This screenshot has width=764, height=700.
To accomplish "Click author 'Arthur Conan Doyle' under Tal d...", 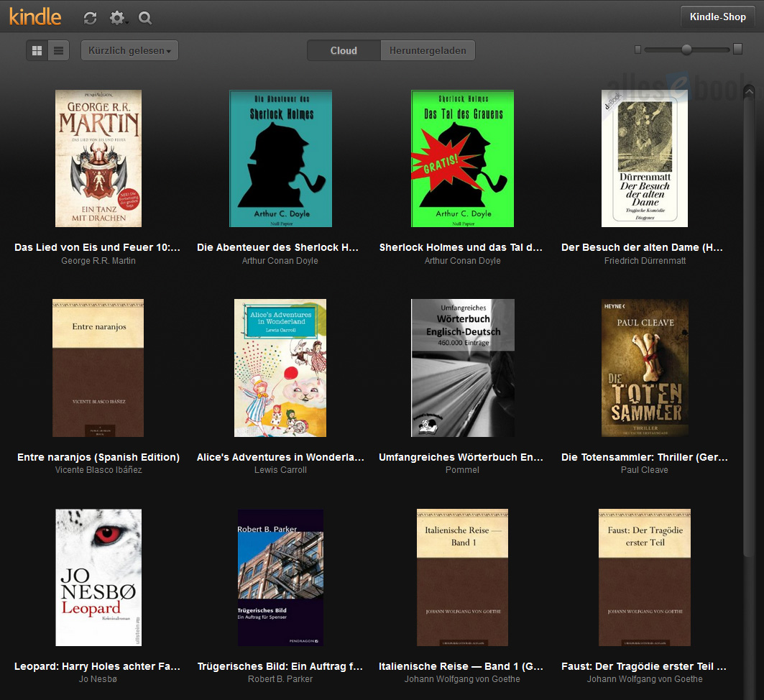I will click(x=462, y=261).
